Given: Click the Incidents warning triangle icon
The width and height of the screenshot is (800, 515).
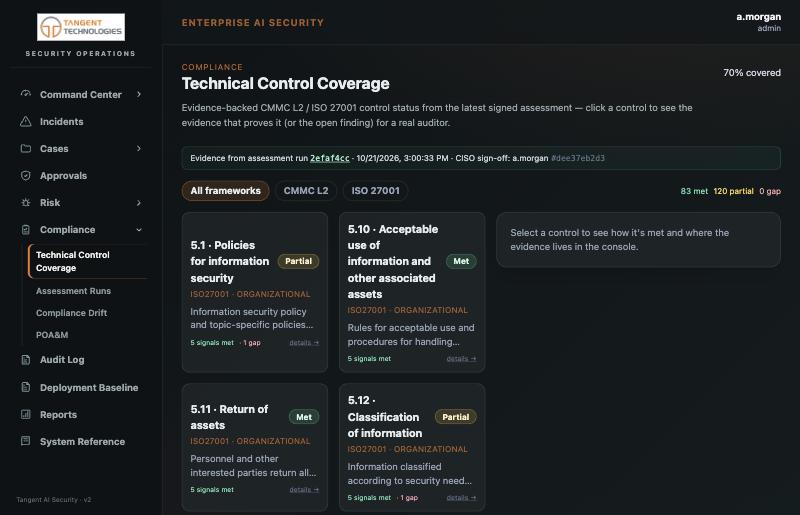Looking at the screenshot, I should point(26,121).
